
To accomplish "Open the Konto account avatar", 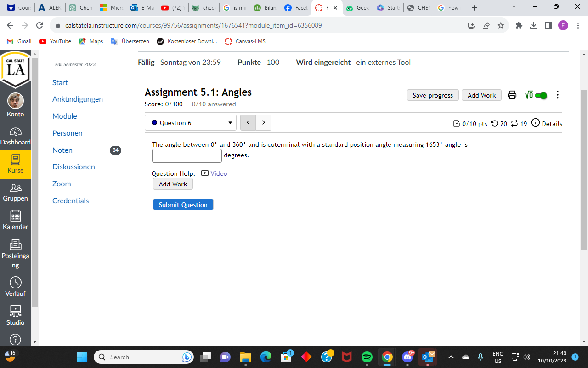I will point(16,101).
